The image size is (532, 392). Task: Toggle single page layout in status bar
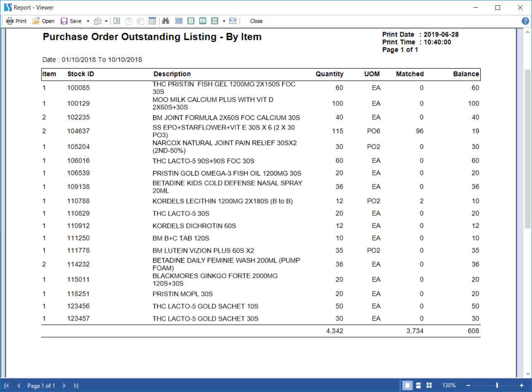pos(407,386)
